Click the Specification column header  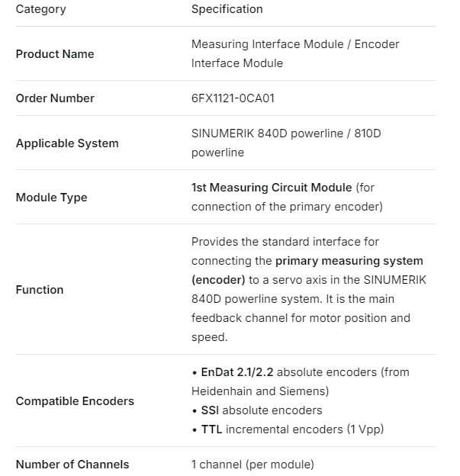[x=227, y=9]
